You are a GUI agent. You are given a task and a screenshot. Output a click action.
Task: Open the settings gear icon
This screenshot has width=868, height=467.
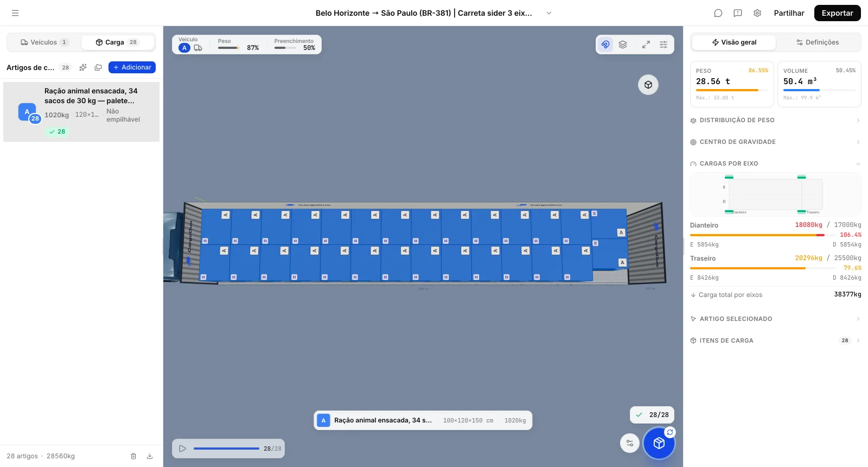coord(757,13)
